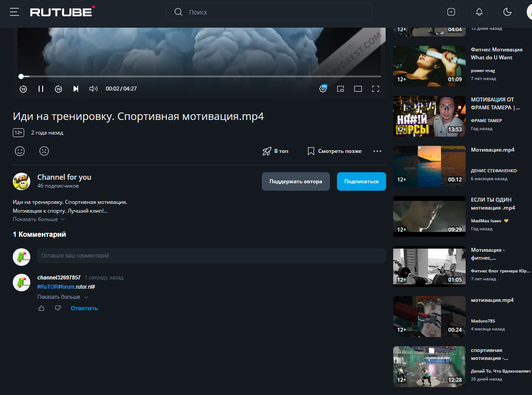Open ДЕНИС СТЕФАНЕНКО channel name

point(494,170)
